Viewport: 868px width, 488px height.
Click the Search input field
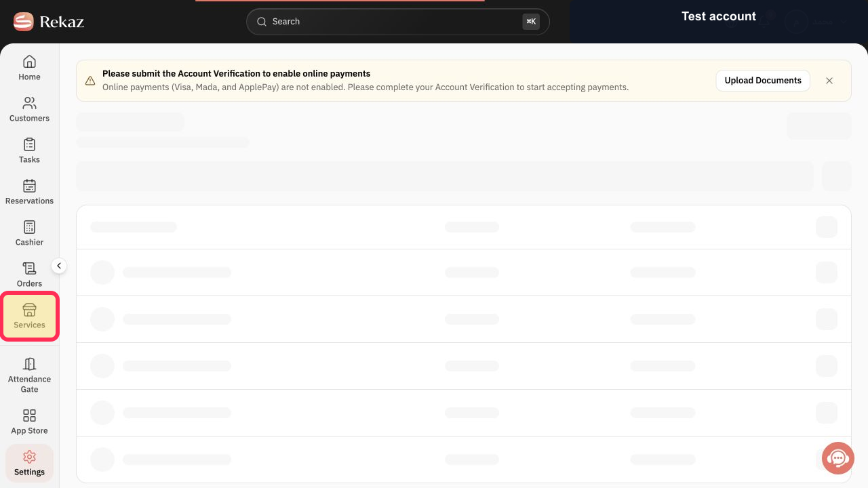point(398,22)
